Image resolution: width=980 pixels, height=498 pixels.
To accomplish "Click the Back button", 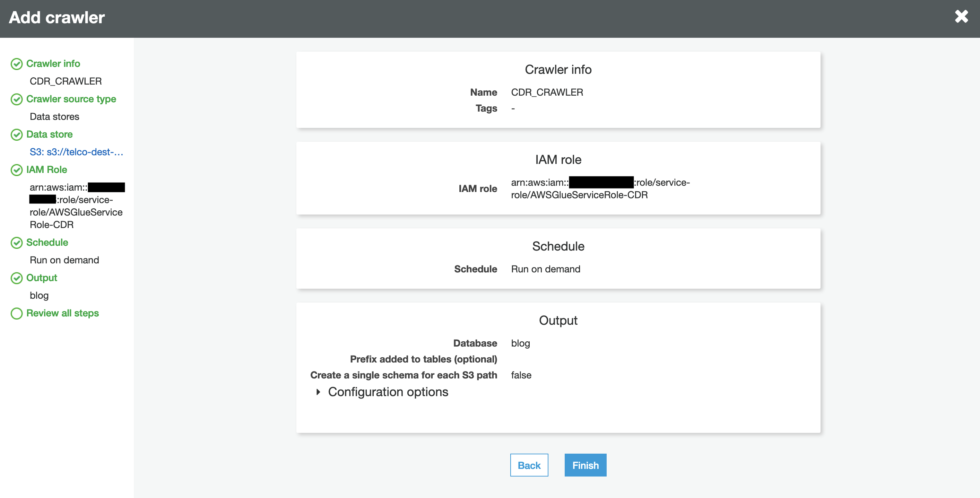I will (x=529, y=465).
